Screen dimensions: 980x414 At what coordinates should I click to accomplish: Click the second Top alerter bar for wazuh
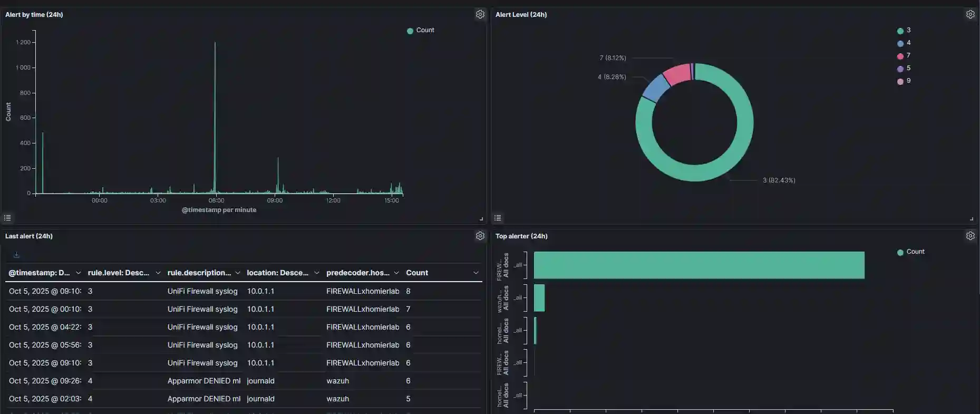coord(539,298)
